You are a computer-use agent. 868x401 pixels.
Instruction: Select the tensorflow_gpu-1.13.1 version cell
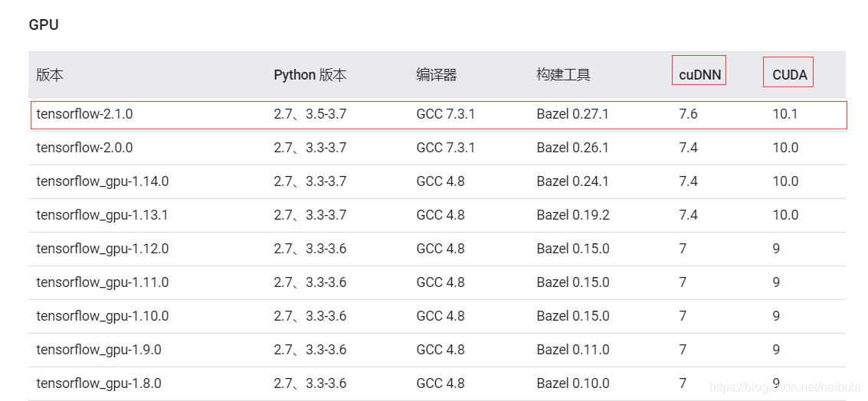click(x=103, y=215)
